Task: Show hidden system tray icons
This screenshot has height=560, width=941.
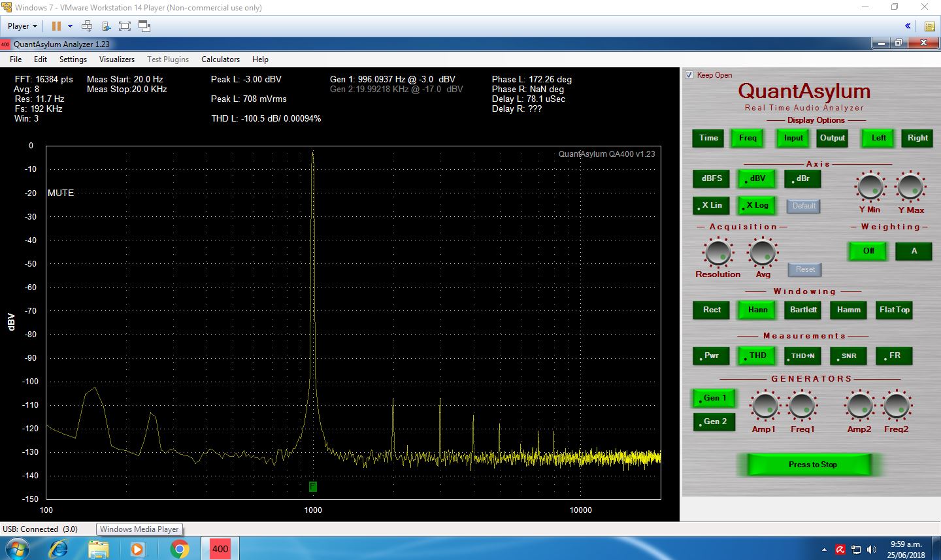Action: 824,550
